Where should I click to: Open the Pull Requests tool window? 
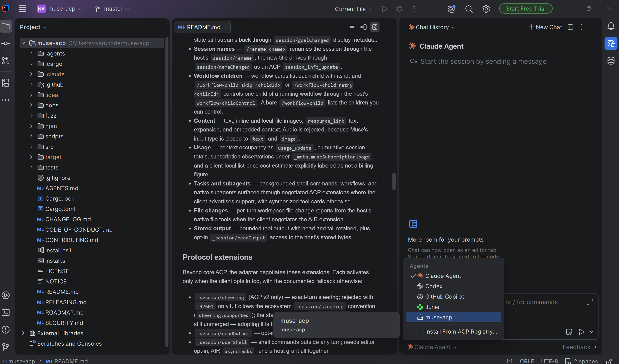point(6,61)
